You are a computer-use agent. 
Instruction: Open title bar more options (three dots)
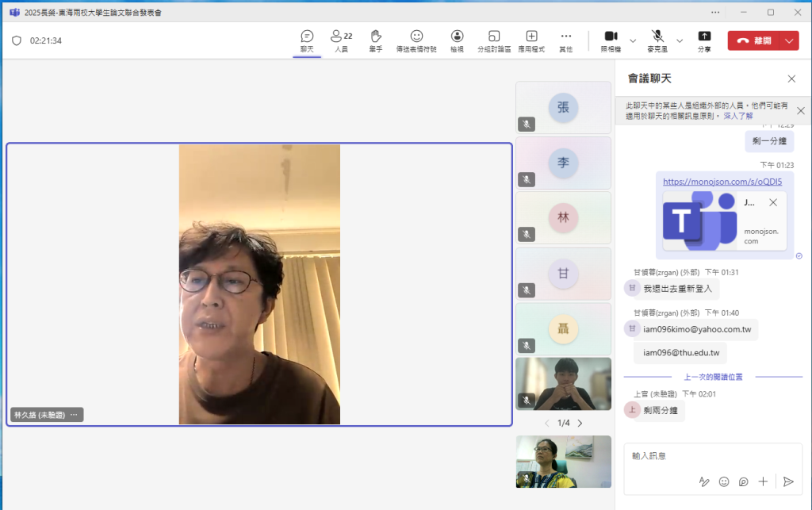(715, 12)
